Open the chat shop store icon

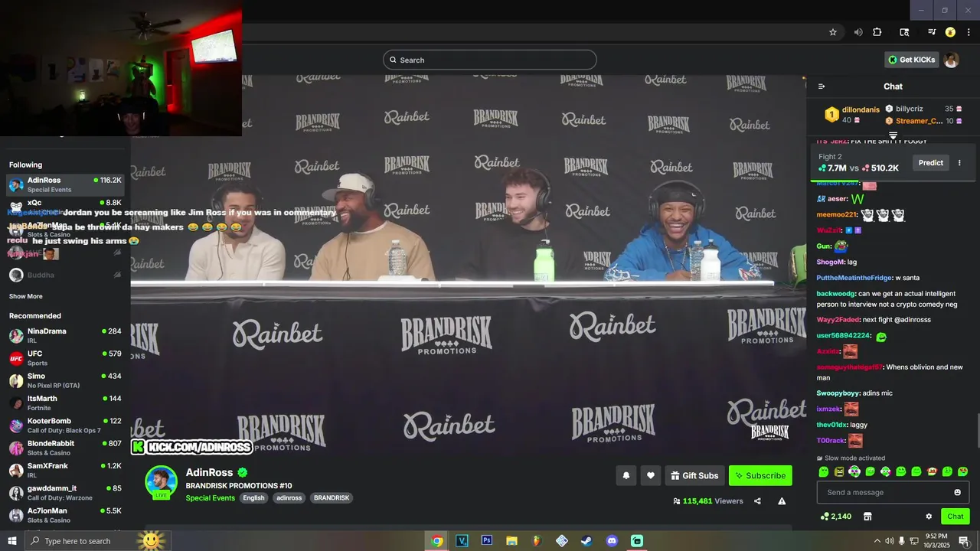[x=867, y=517]
